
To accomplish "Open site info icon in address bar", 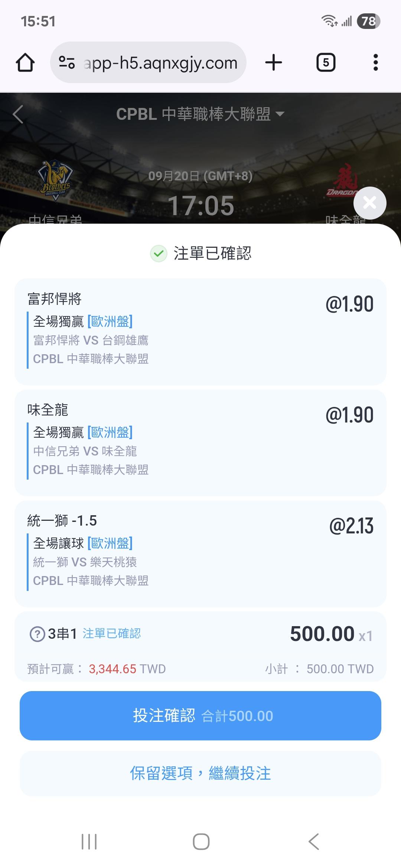I will point(67,62).
